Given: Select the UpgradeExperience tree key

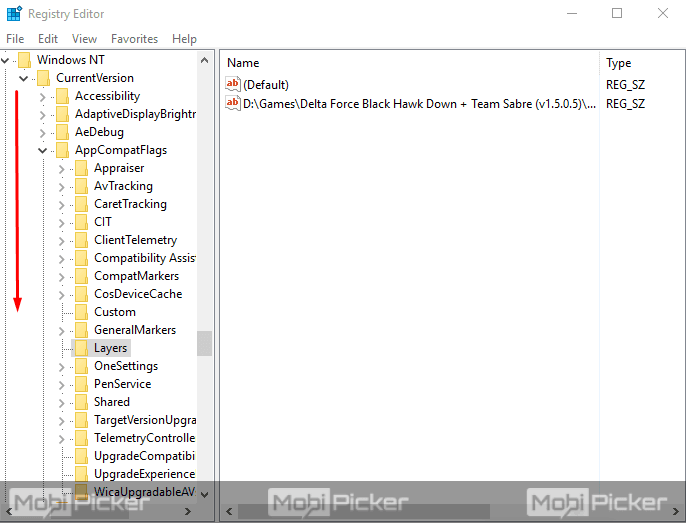Looking at the screenshot, I should [144, 474].
